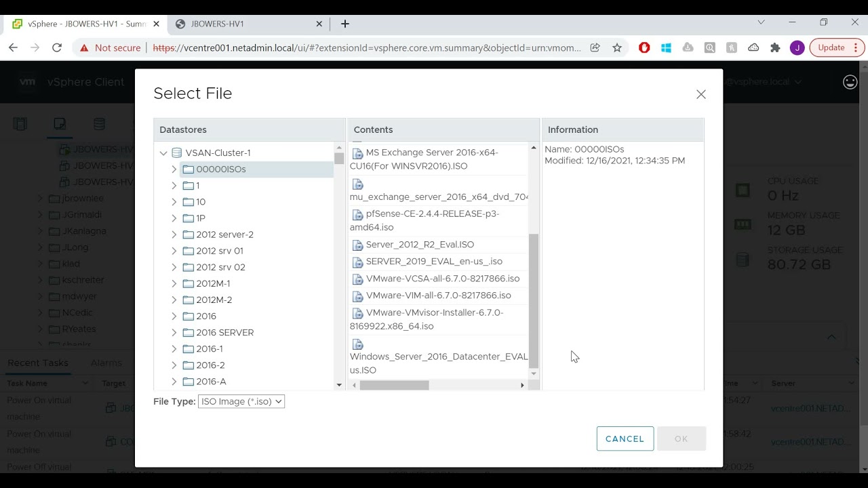
Task: Select the MS Exchange Server 2016 ISO file icon
Action: point(357,154)
